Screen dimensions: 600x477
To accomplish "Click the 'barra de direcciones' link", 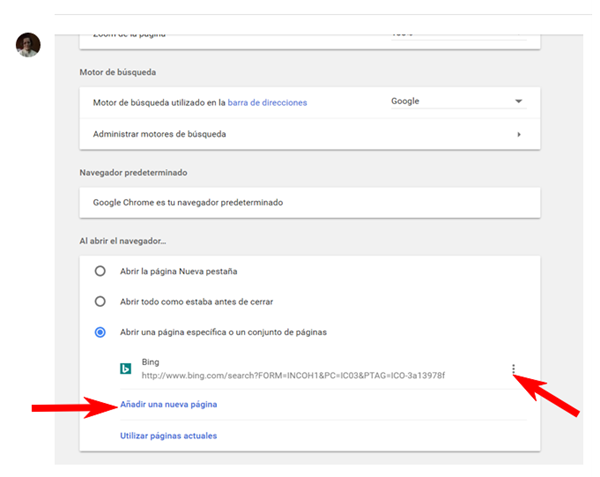I will 267,102.
